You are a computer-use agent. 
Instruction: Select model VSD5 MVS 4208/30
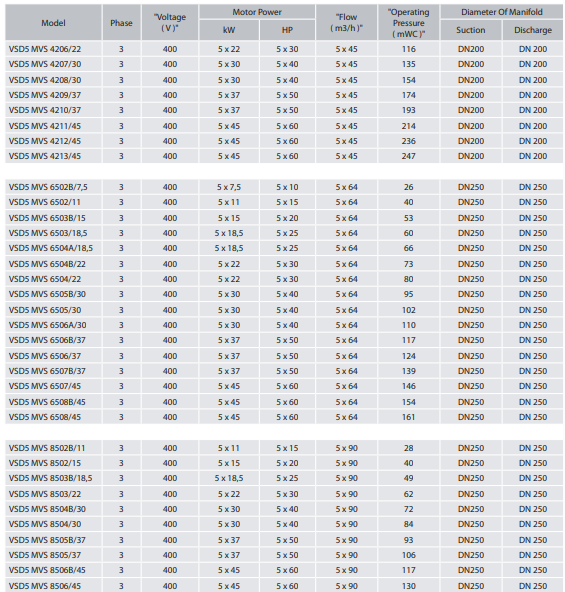[x=45, y=80]
